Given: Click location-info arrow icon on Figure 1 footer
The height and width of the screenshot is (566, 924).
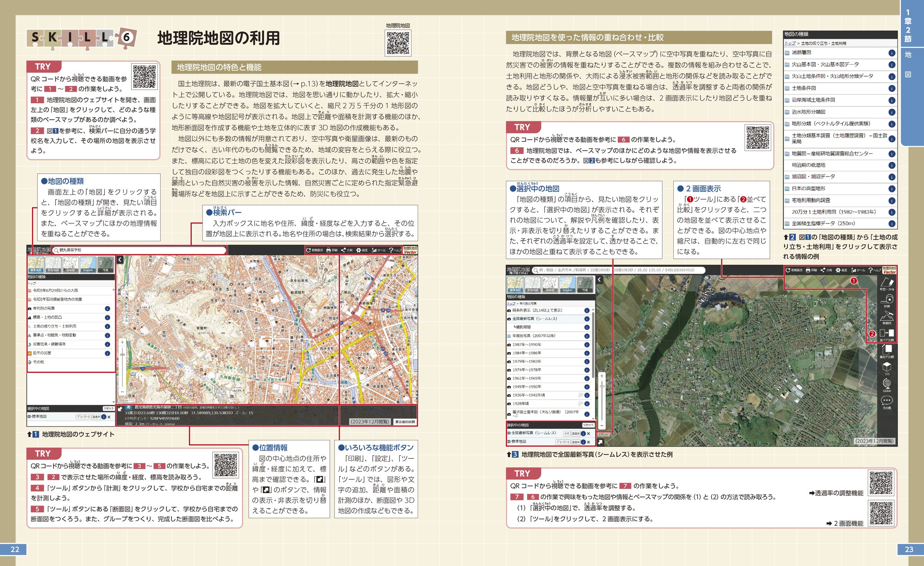Looking at the screenshot, I should point(120,409).
